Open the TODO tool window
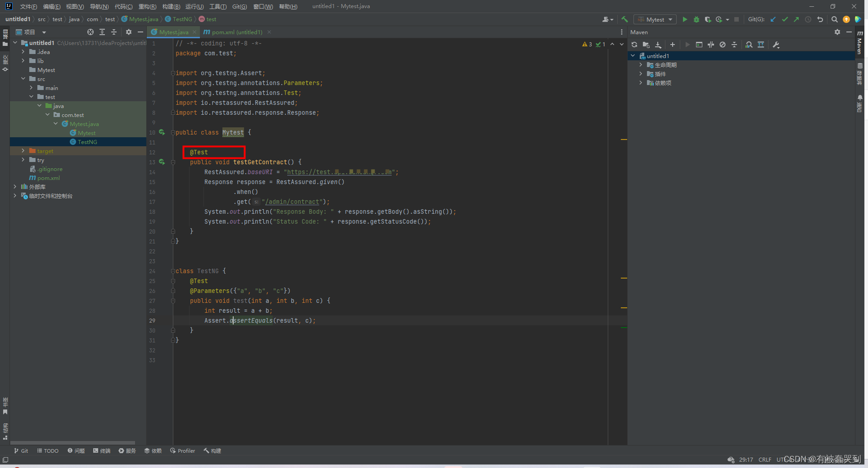 pos(48,450)
